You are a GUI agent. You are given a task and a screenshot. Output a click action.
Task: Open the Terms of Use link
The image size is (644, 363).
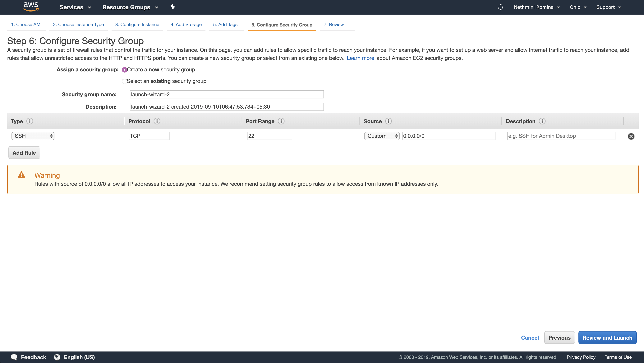tap(618, 357)
